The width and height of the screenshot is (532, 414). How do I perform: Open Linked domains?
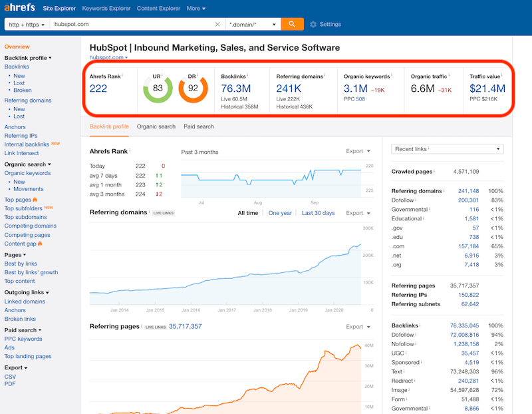click(x=25, y=302)
